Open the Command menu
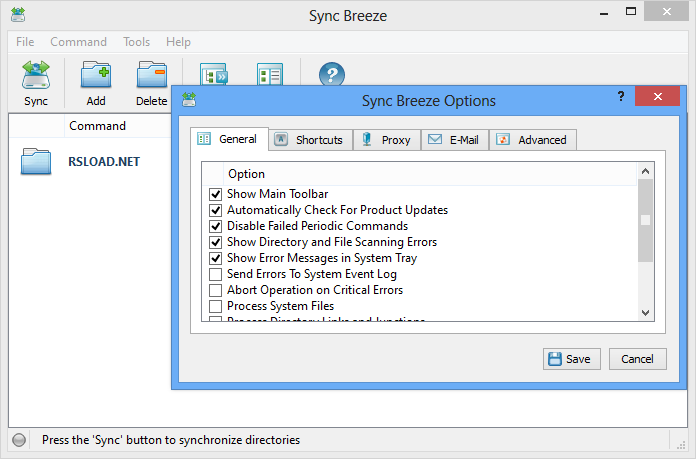Image resolution: width=696 pixels, height=459 pixels. point(78,42)
